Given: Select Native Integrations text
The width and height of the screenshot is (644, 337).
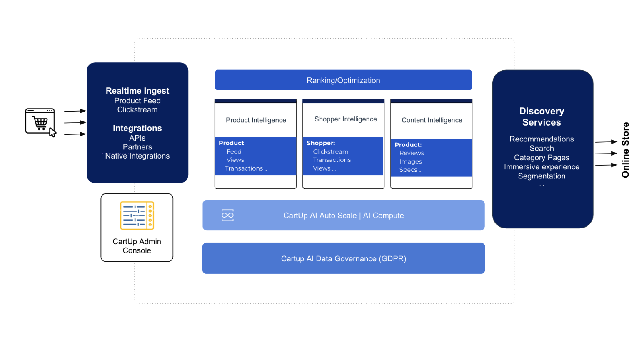Looking at the screenshot, I should [137, 156].
